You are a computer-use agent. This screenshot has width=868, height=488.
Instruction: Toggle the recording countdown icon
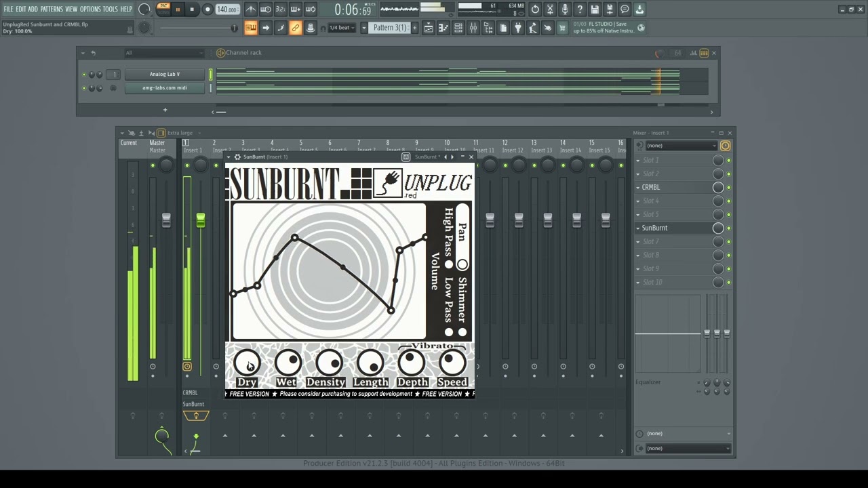pos(281,9)
